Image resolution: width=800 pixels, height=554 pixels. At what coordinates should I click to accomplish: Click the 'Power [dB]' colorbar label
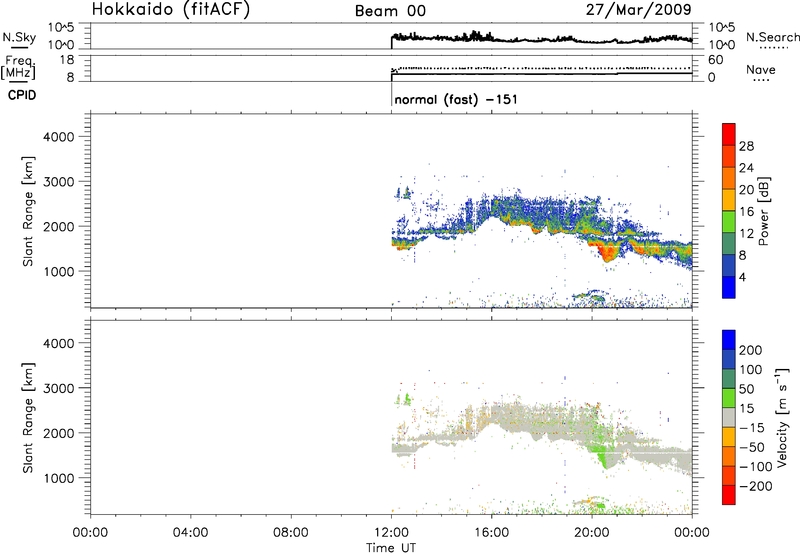pyautogui.click(x=763, y=211)
